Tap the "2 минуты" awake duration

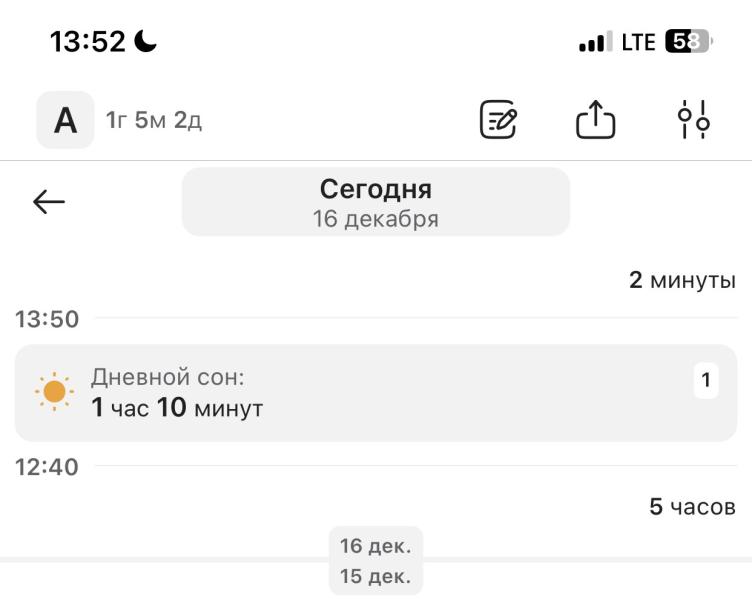coord(682,280)
